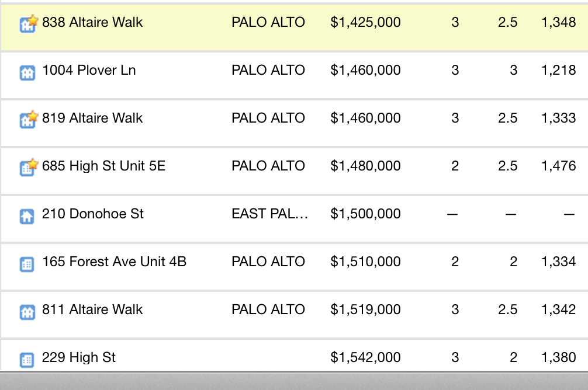Click the $1,542,000 price in the 229 High St row

coord(365,357)
